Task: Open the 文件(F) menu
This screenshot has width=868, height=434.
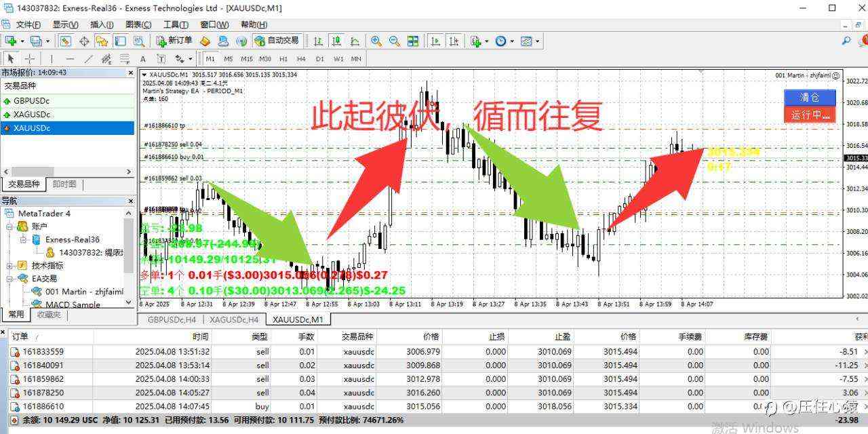Action: tap(28, 24)
